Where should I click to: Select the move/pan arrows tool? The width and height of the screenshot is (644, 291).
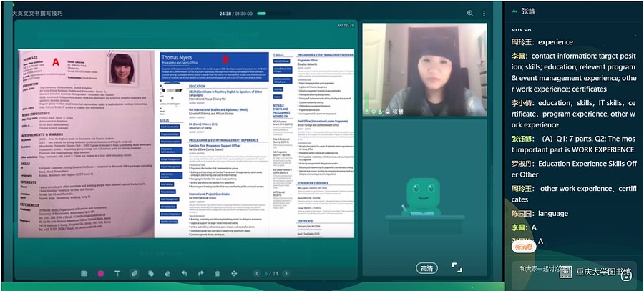(x=234, y=273)
